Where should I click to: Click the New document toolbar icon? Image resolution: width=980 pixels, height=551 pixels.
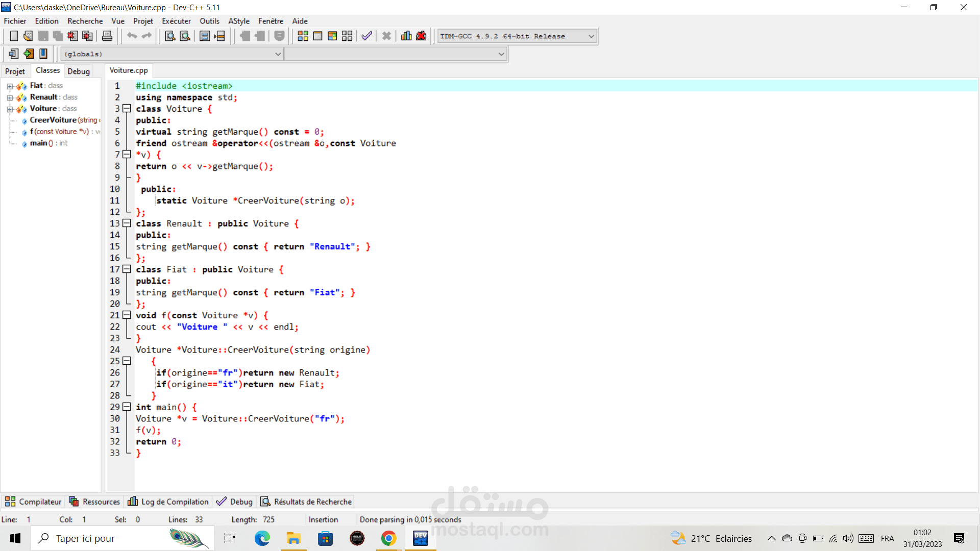[x=14, y=36]
